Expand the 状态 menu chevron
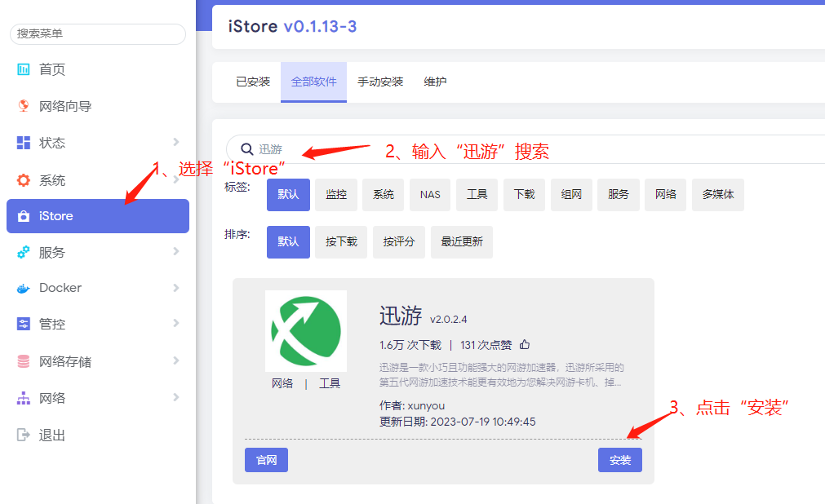The image size is (825, 504). coord(176,142)
